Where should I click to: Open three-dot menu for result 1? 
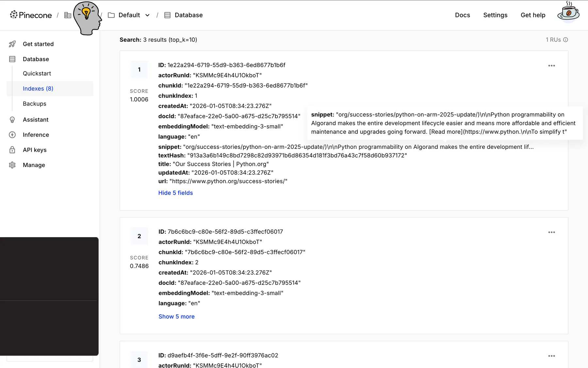[551, 66]
